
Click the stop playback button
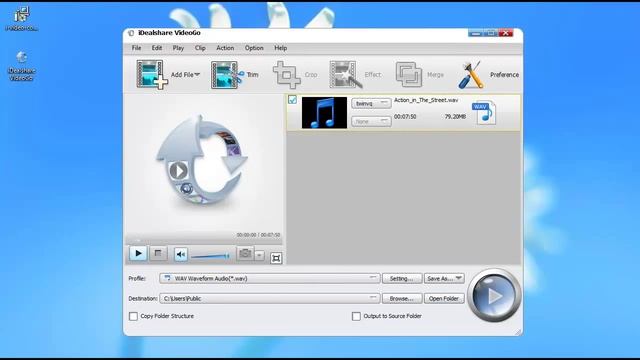158,253
